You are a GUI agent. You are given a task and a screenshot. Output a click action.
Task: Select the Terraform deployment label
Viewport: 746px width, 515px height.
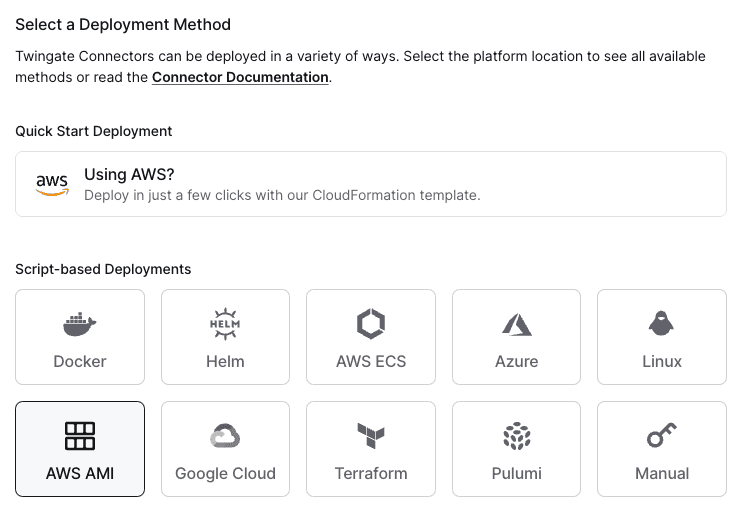point(371,473)
